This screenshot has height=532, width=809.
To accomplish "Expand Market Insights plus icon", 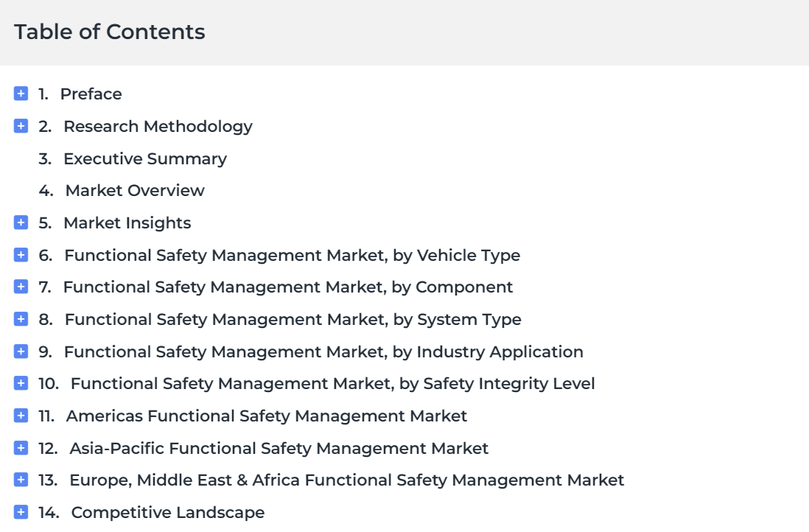I will 21,223.
